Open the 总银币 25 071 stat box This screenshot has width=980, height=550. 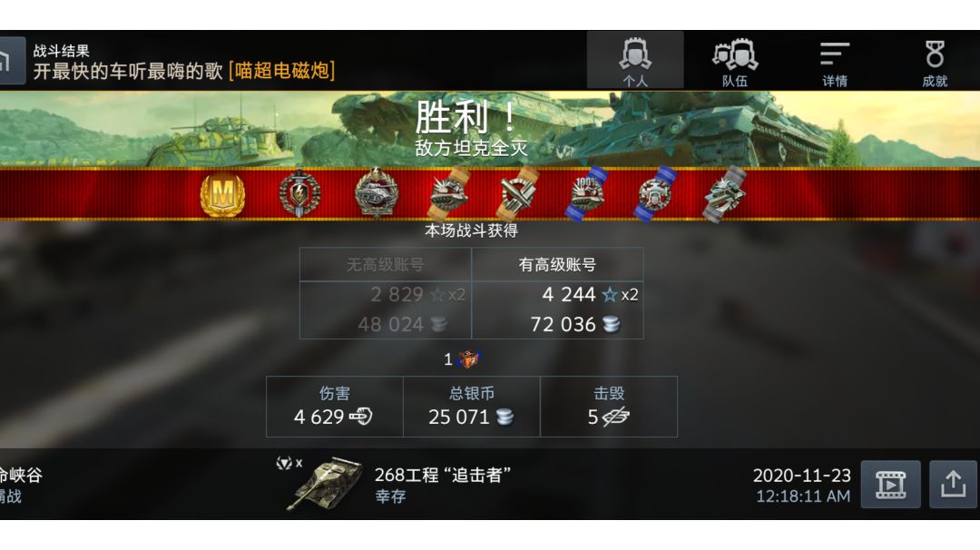click(x=471, y=407)
